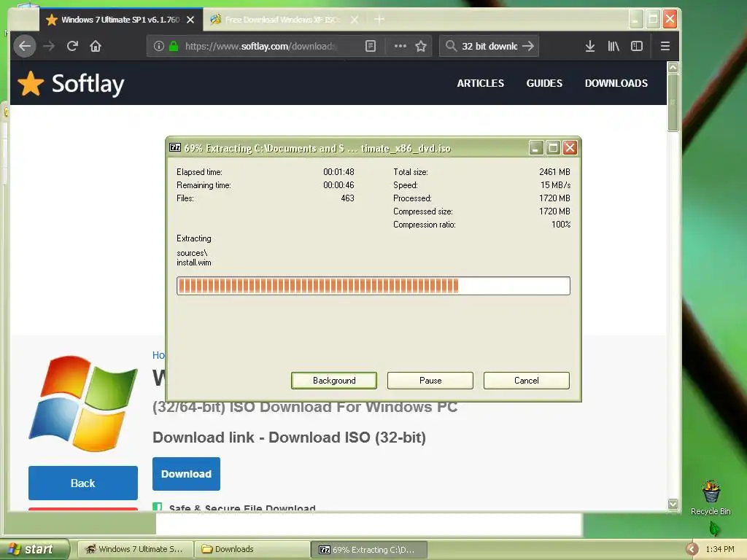Open the DOWNLOADS menu
The width and height of the screenshot is (747, 560).
click(x=616, y=83)
